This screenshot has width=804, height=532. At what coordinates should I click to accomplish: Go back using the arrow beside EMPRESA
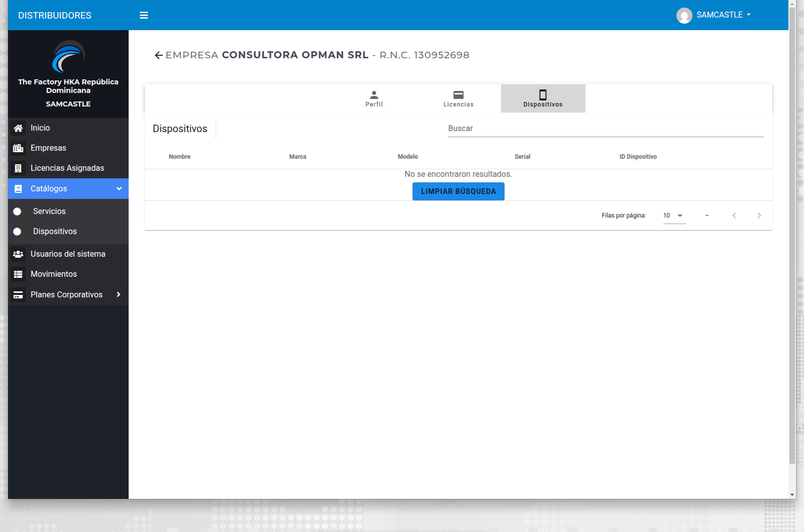tap(159, 55)
